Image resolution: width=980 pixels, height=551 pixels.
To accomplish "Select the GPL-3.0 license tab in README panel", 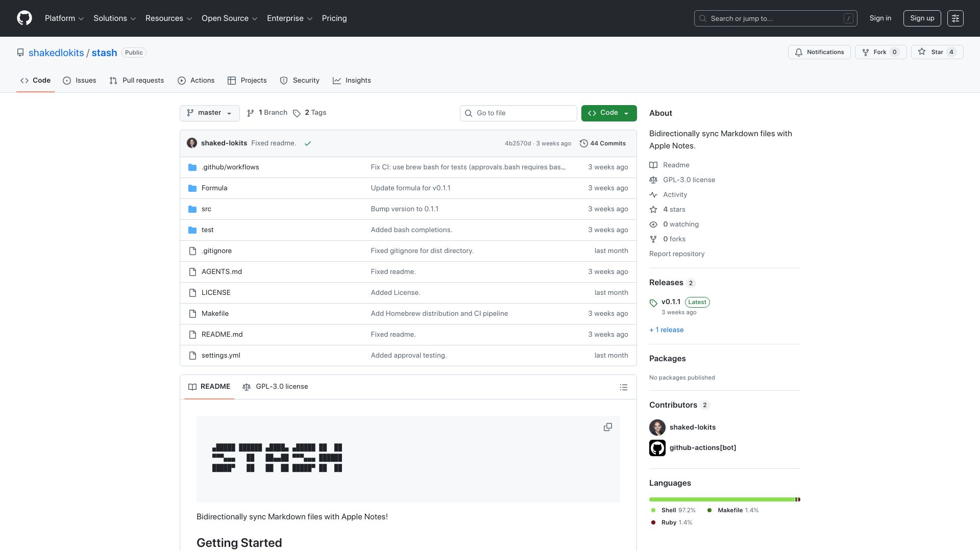I will tap(275, 387).
